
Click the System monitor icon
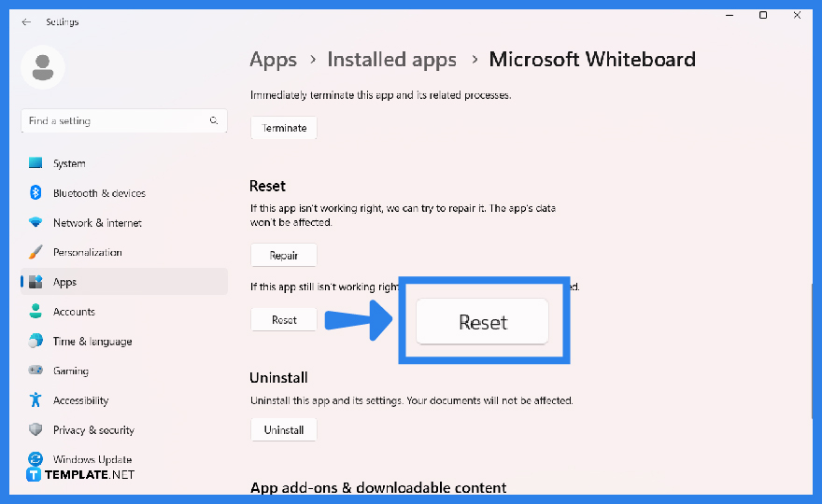coord(35,163)
